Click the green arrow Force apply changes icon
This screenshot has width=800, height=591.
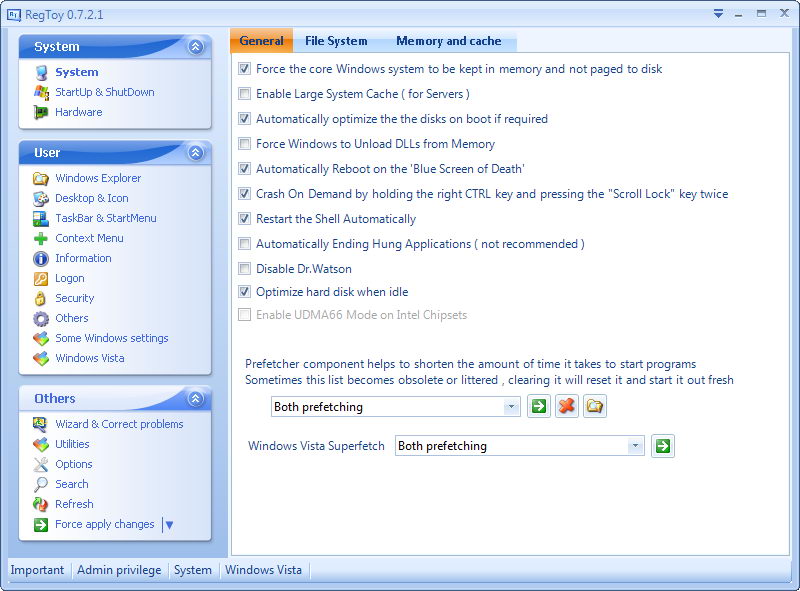41,525
